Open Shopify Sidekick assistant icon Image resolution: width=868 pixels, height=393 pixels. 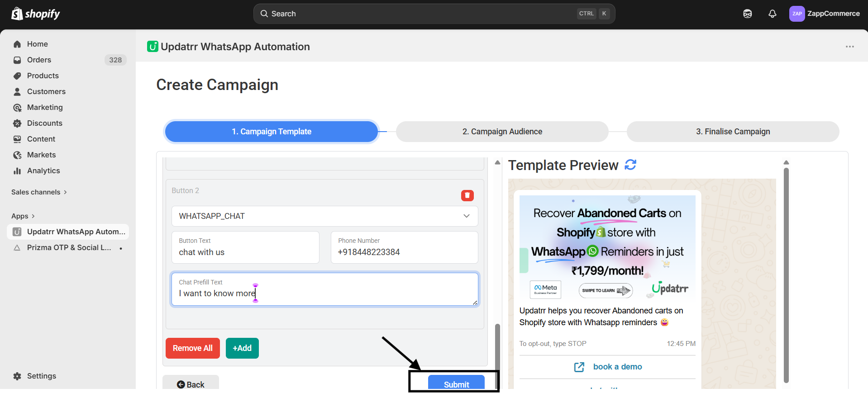tap(748, 14)
